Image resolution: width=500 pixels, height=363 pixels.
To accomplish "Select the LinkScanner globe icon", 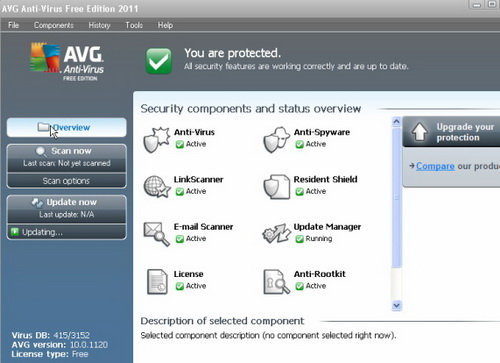I will (157, 187).
